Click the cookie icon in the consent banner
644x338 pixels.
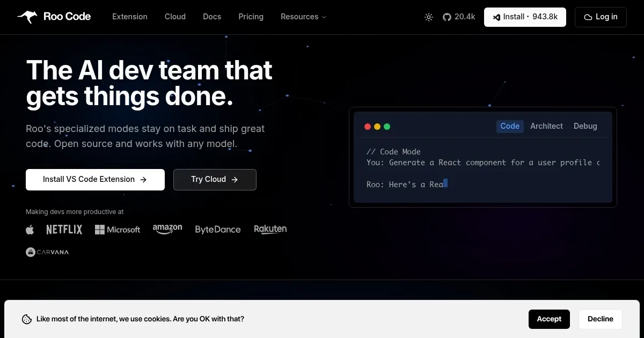27,319
